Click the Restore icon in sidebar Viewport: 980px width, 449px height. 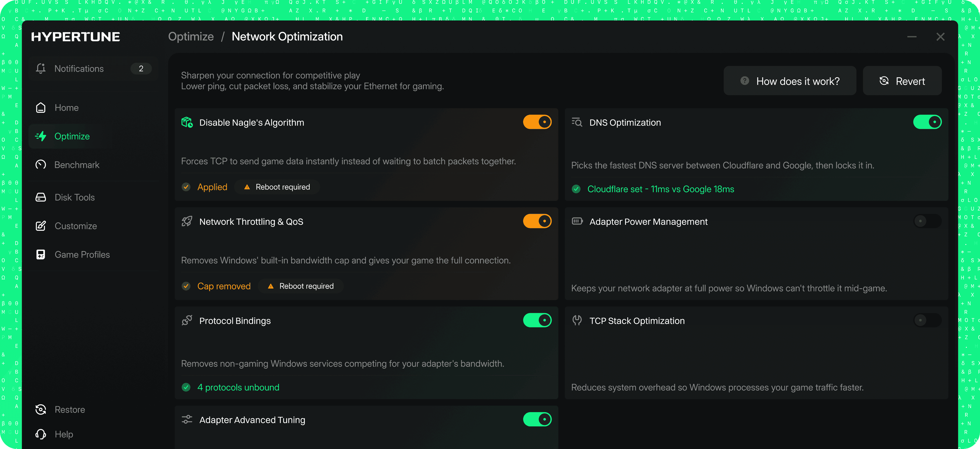tap(41, 409)
